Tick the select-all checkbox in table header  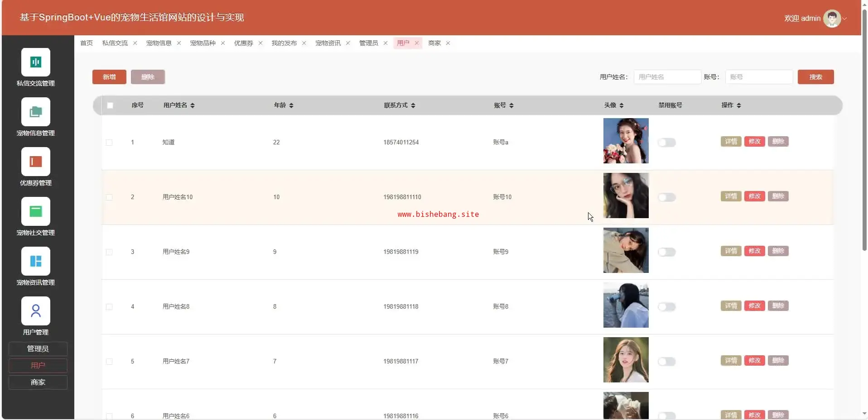[110, 105]
